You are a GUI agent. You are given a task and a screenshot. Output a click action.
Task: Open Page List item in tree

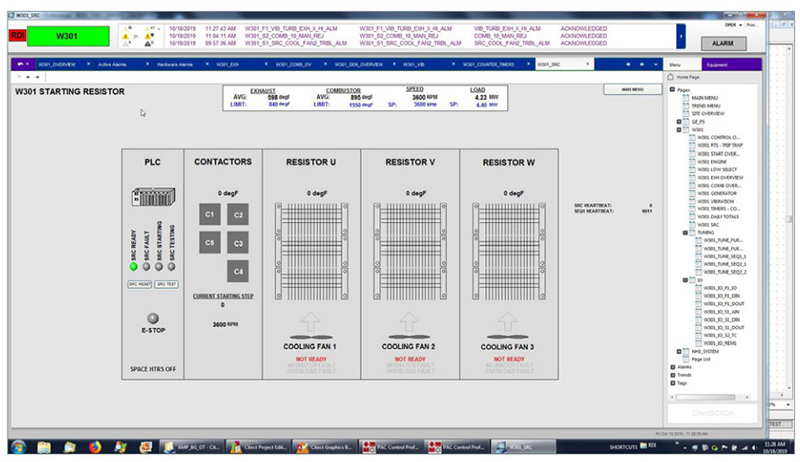click(701, 359)
